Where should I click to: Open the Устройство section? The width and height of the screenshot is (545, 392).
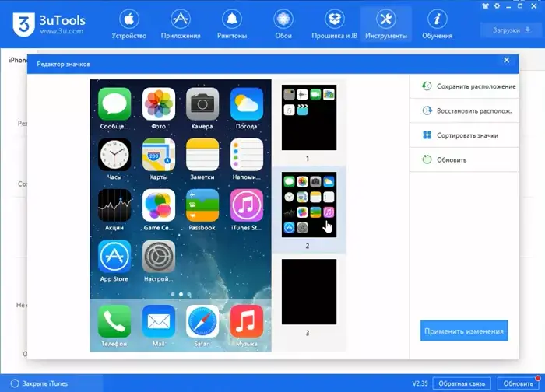tap(129, 24)
